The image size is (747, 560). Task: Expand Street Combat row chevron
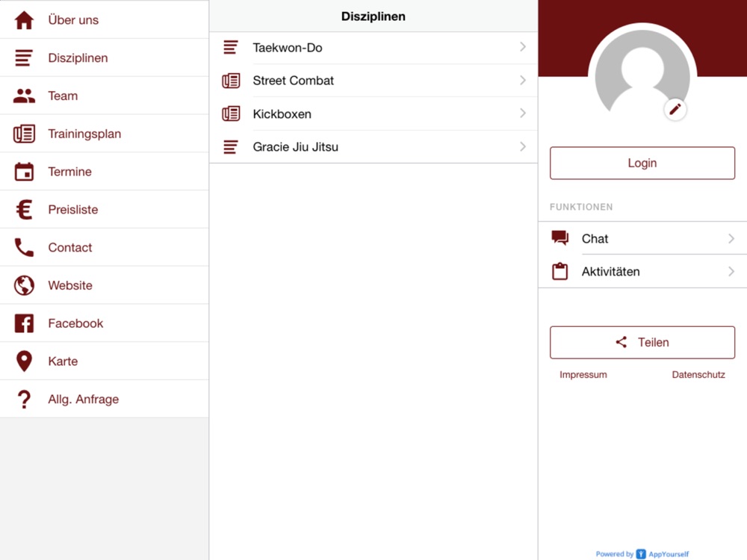coord(523,80)
